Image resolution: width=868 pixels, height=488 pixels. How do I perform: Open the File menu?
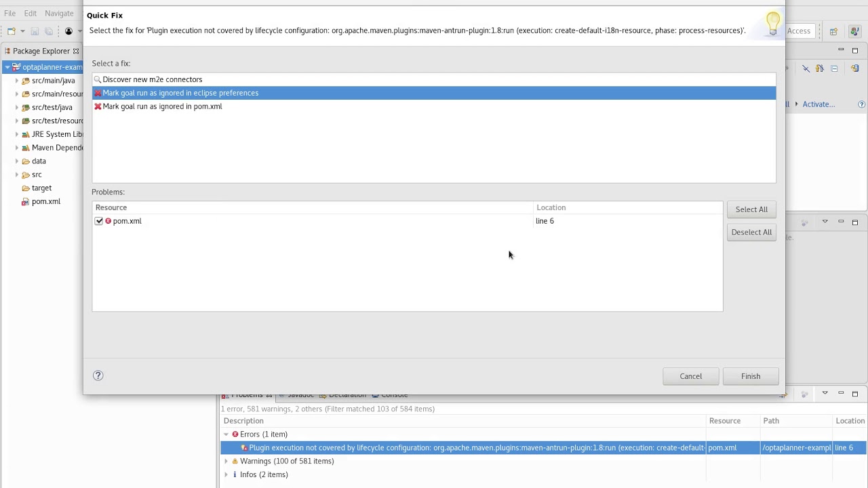10,14
